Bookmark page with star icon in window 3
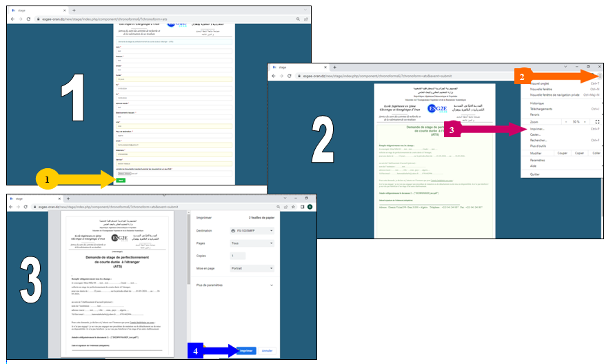615x364 pixels. [294, 207]
